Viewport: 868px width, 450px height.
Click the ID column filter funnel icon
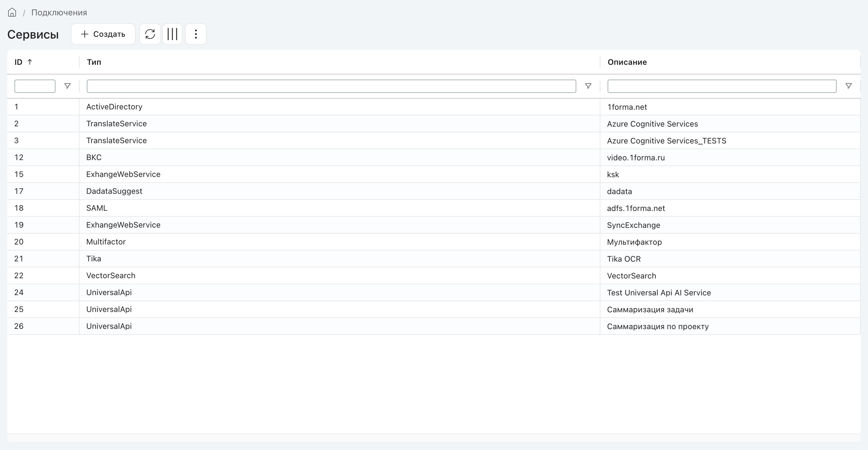[x=68, y=86]
